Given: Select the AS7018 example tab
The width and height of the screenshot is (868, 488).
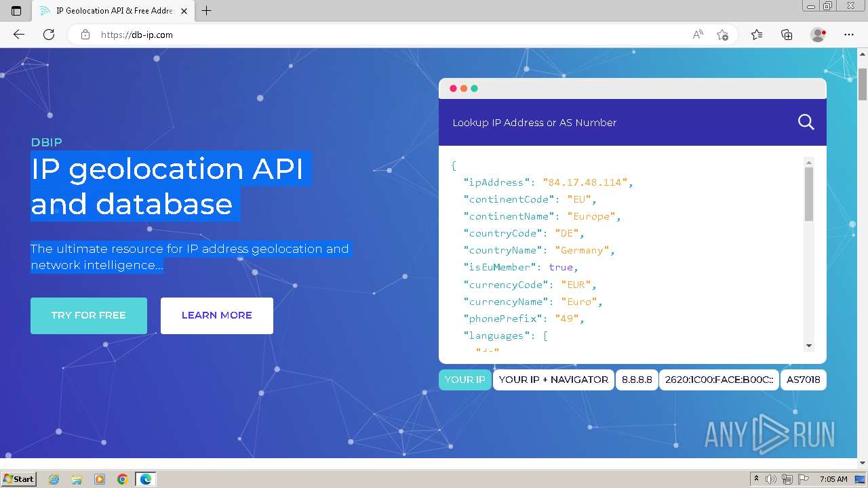Looking at the screenshot, I should [x=804, y=380].
